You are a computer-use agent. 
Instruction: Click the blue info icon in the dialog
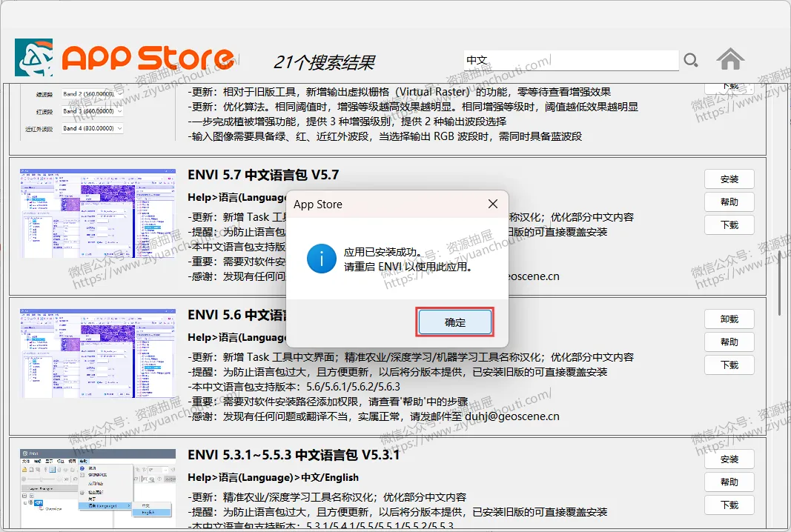[x=321, y=259]
